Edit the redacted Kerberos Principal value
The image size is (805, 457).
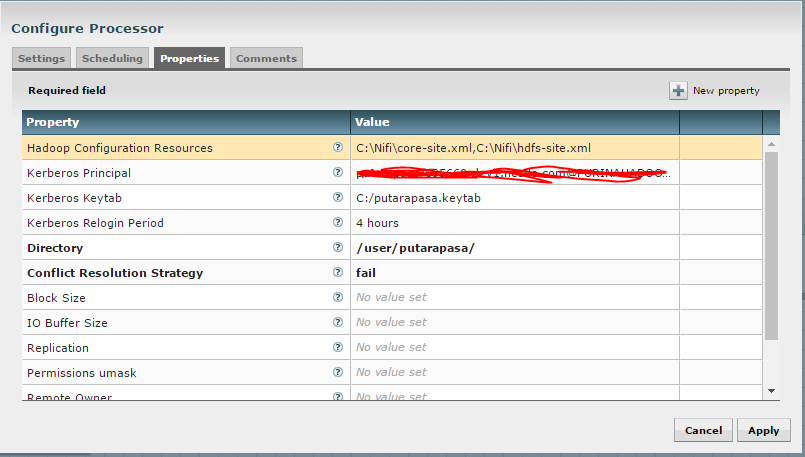[x=515, y=173]
